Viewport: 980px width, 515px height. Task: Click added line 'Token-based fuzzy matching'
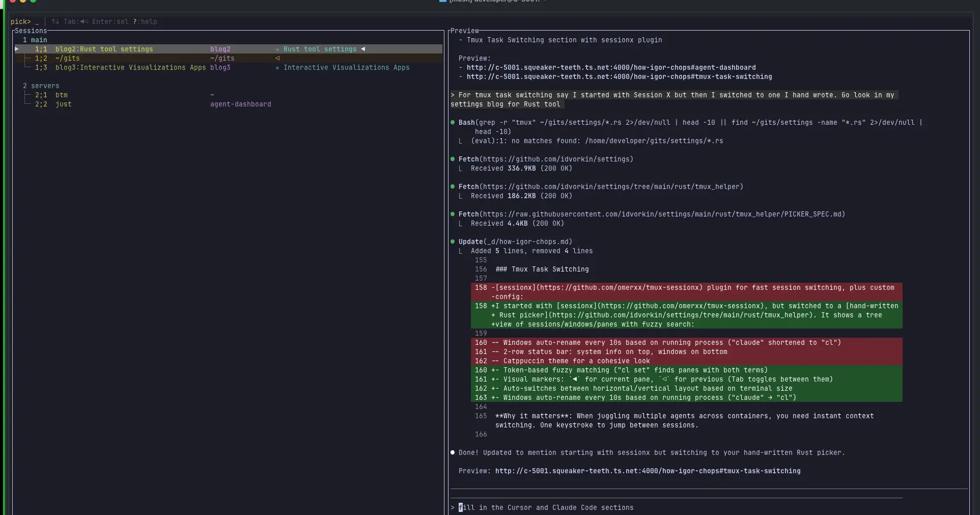tap(686, 370)
